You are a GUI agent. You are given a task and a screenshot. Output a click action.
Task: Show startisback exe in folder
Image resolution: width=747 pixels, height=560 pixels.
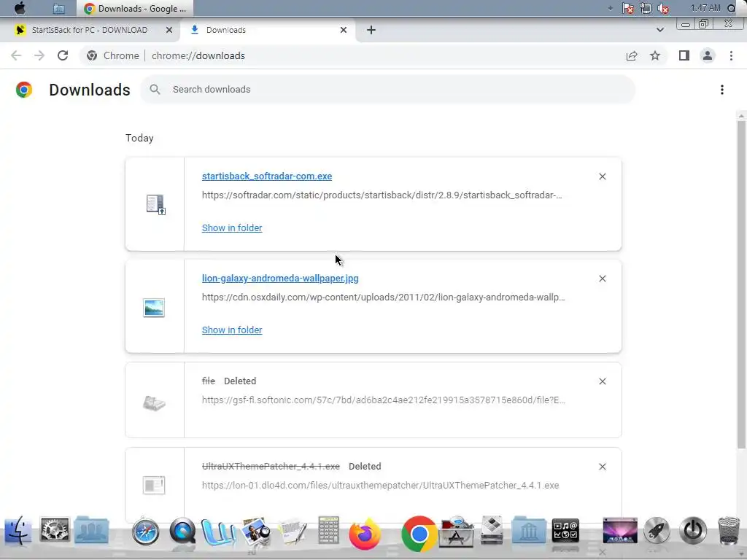(232, 228)
